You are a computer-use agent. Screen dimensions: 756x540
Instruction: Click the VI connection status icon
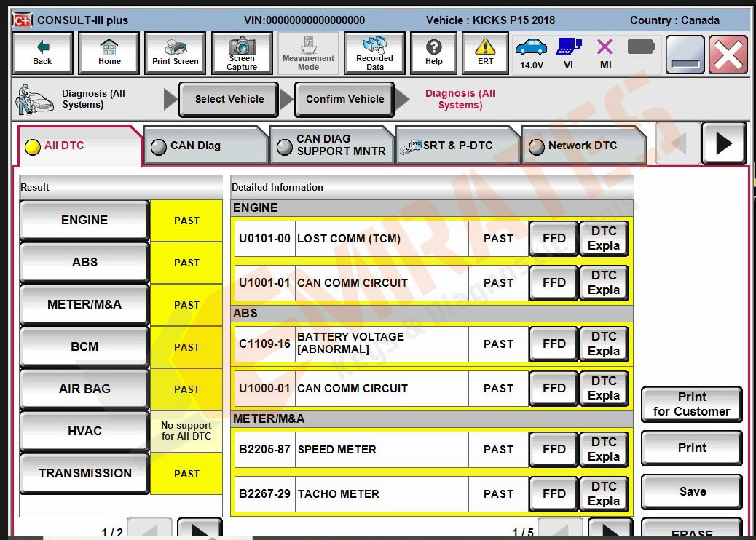[568, 54]
